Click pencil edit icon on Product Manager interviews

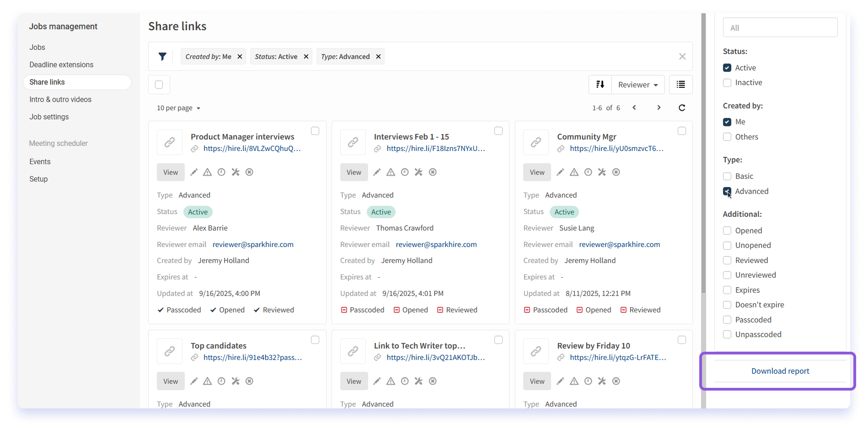[x=194, y=172]
